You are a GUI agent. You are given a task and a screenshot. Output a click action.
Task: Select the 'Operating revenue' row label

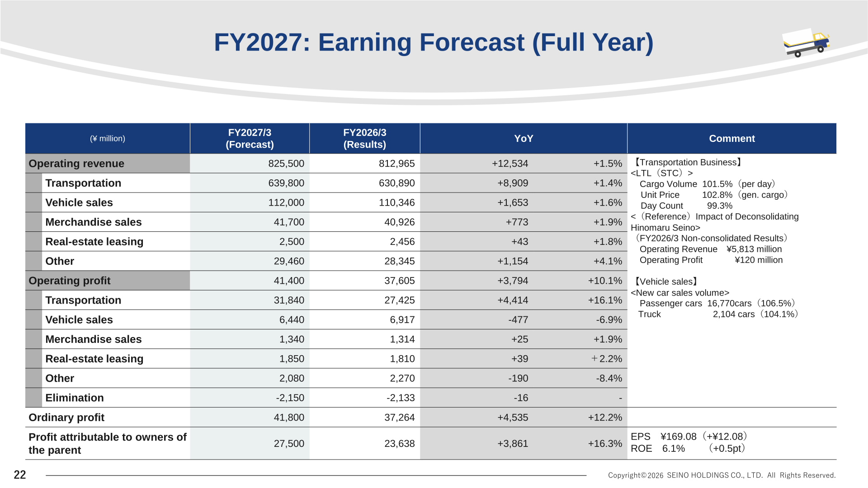[76, 164]
